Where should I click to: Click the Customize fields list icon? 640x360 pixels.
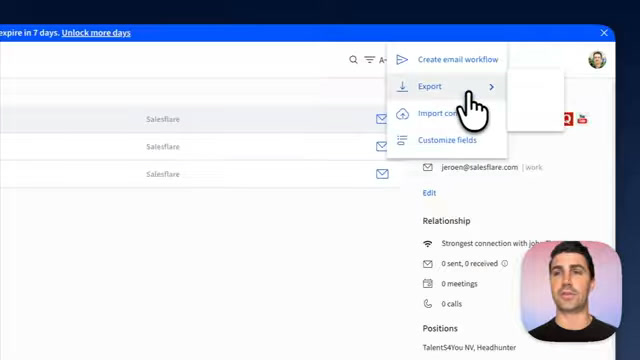point(402,140)
